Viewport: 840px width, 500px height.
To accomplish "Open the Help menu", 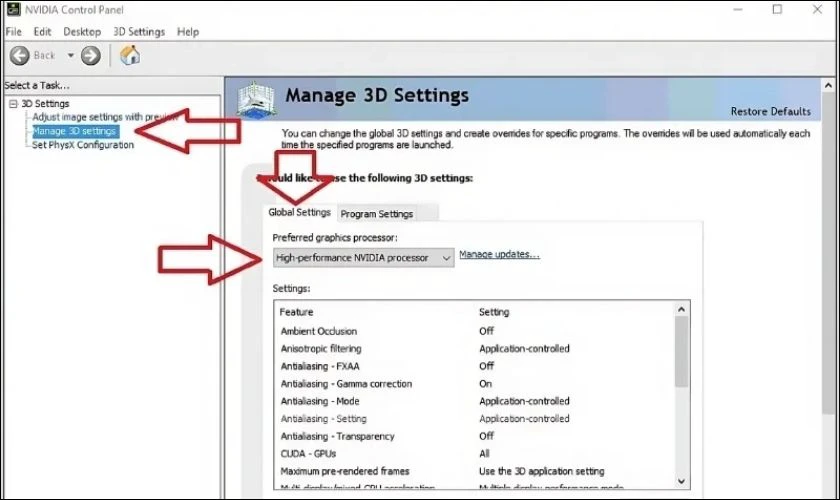I will click(x=188, y=32).
